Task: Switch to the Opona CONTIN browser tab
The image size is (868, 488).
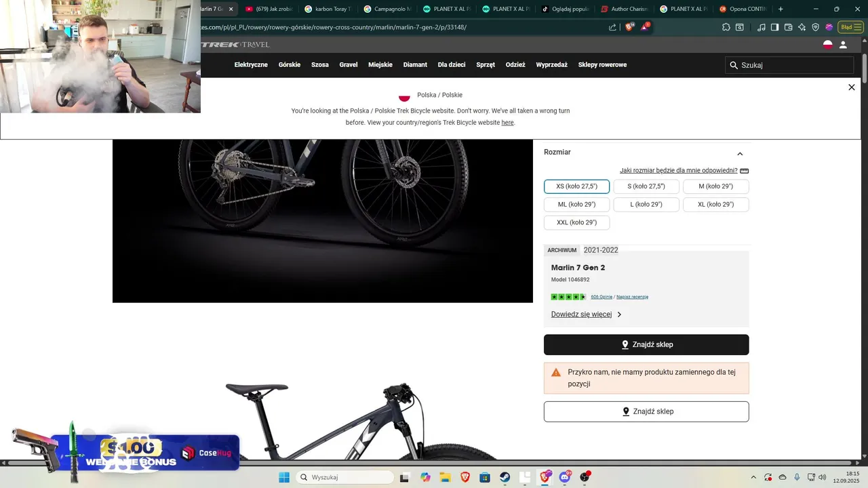Action: pyautogui.click(x=743, y=9)
